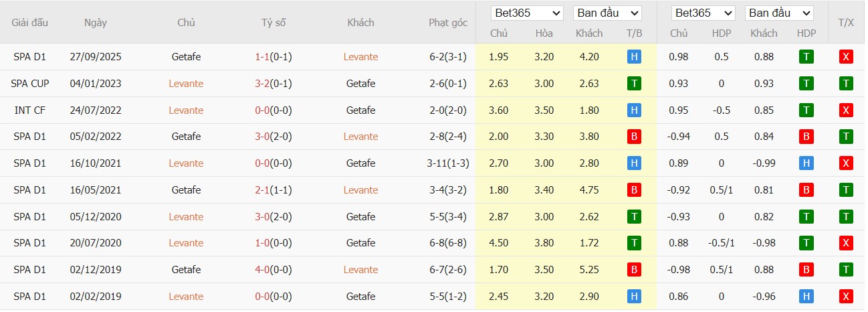The width and height of the screenshot is (868, 312).
Task: Click the Phạt góc column header
Action: point(448,22)
